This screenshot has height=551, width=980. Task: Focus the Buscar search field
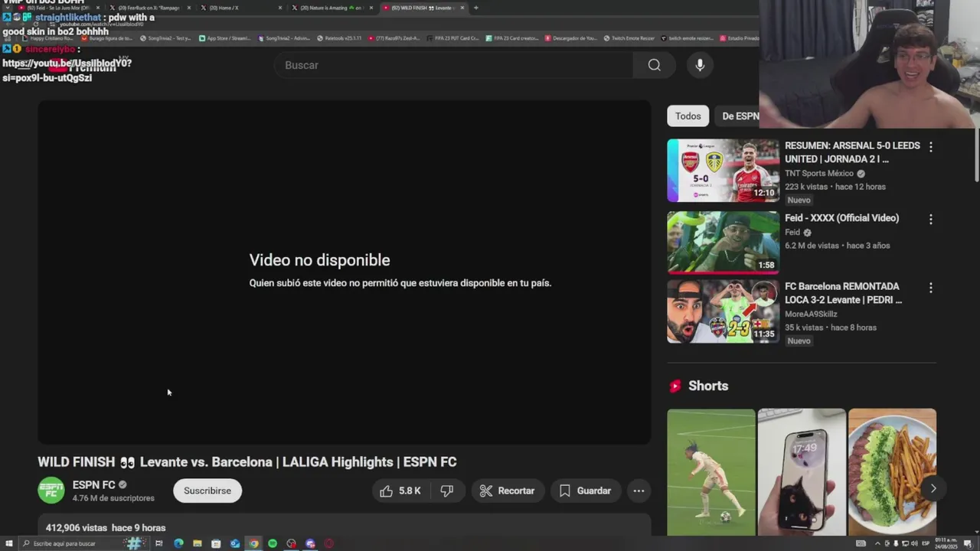click(454, 65)
